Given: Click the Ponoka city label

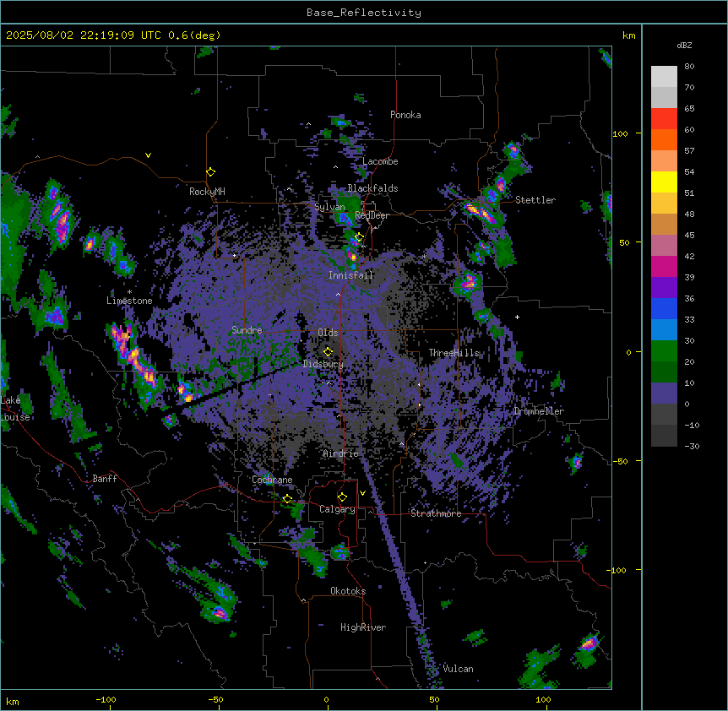Looking at the screenshot, I should pyautogui.click(x=405, y=115).
